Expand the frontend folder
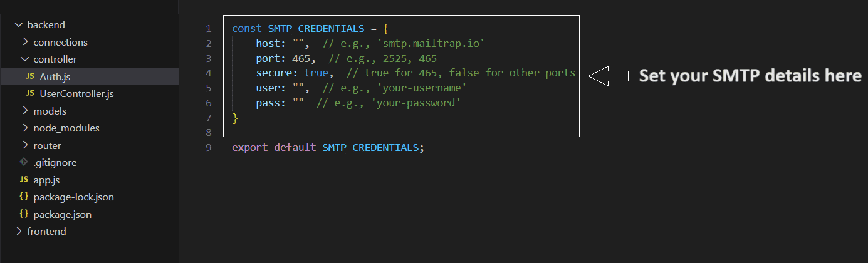This screenshot has height=263, width=868. 19,231
